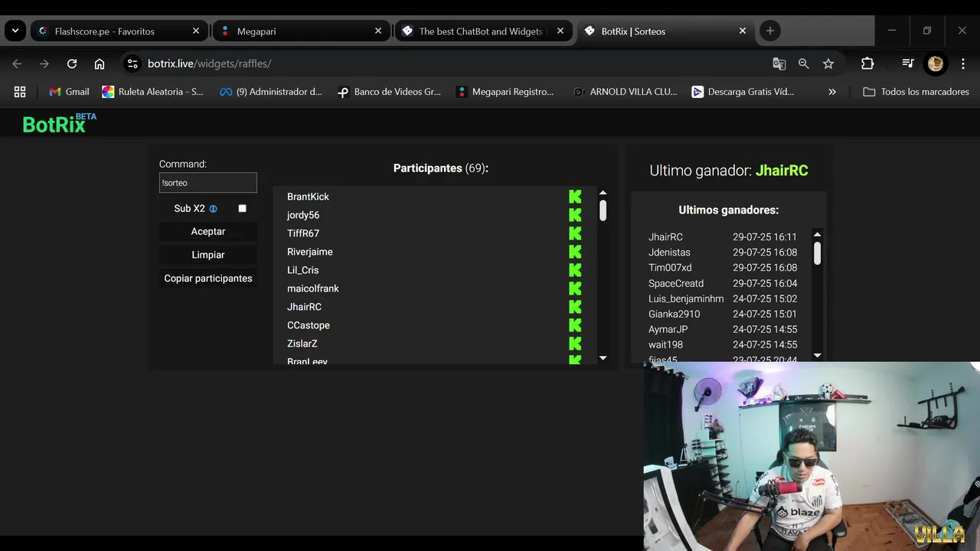Viewport: 980px width, 551px height.
Task: Open the Extensions puzzle icon
Action: (x=867, y=64)
